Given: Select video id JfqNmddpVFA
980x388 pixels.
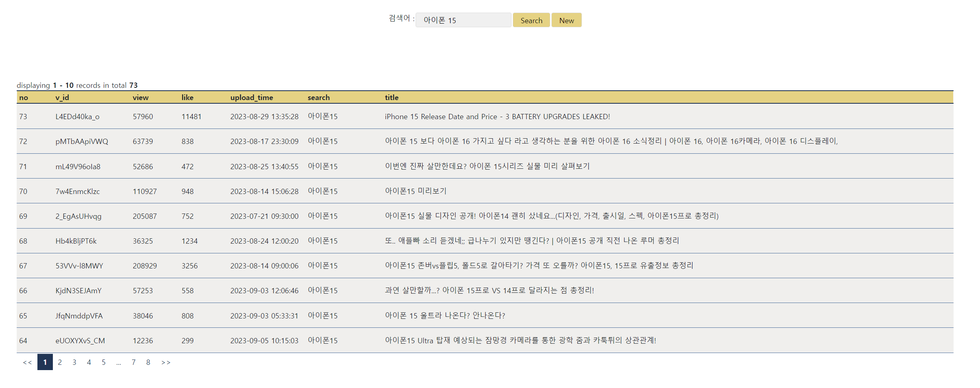Looking at the screenshot, I should pos(79,316).
